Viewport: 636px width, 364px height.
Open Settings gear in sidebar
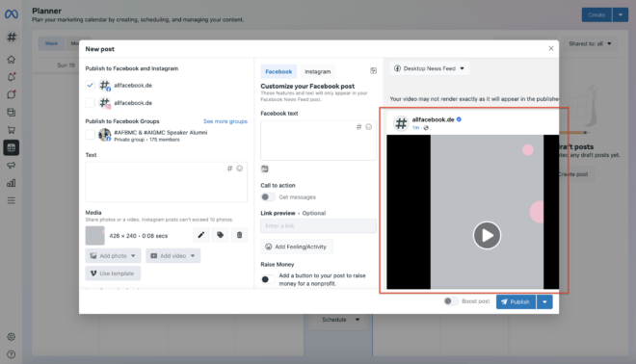point(12,336)
